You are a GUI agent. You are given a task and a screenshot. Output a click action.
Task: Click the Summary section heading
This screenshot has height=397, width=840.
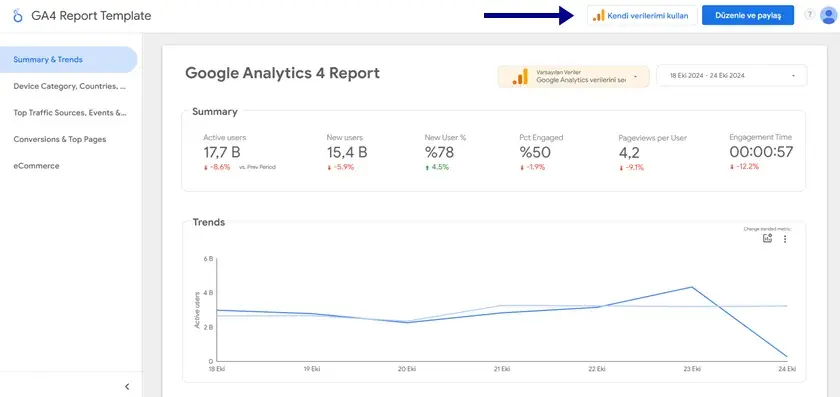215,112
